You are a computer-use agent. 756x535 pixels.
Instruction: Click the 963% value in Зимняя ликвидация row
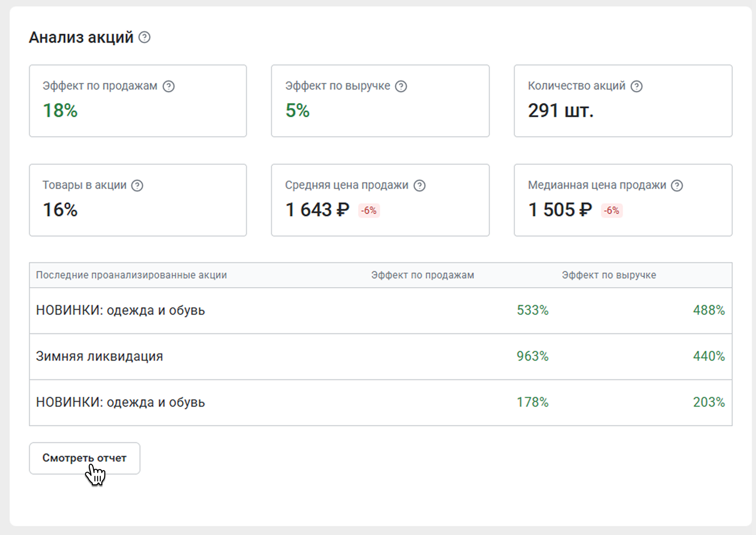[533, 356]
